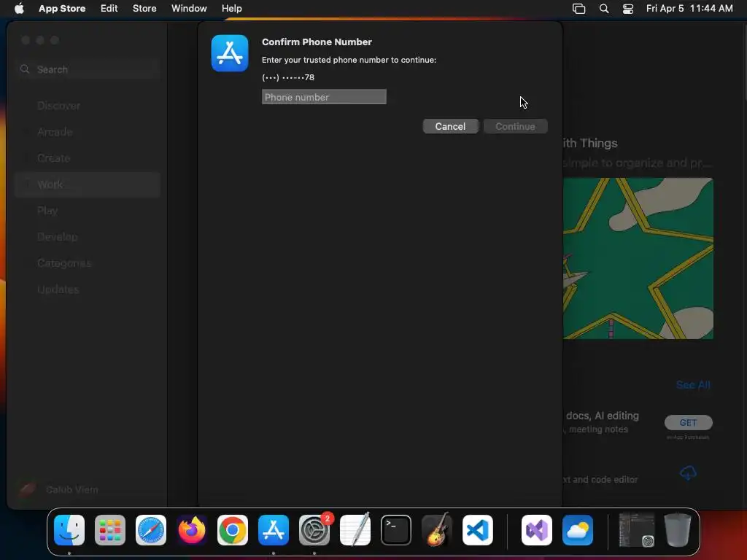Click the date and time in menu bar

[689, 8]
